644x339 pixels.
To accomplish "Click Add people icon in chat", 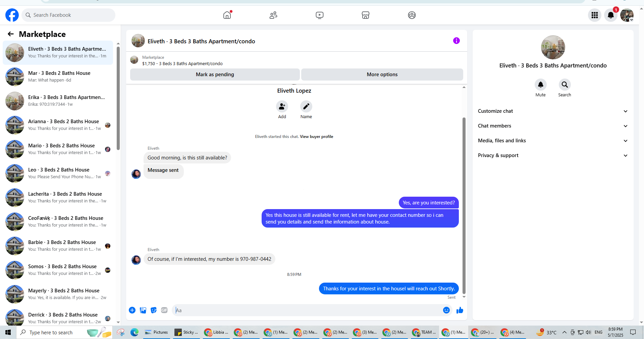I will click(x=282, y=106).
